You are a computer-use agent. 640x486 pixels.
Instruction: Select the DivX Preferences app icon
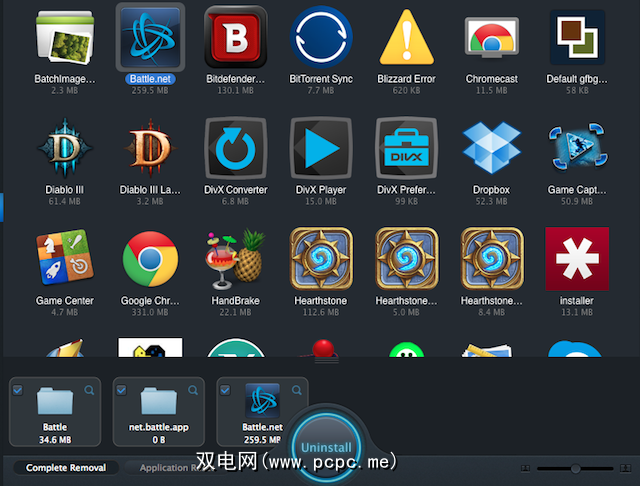407,148
